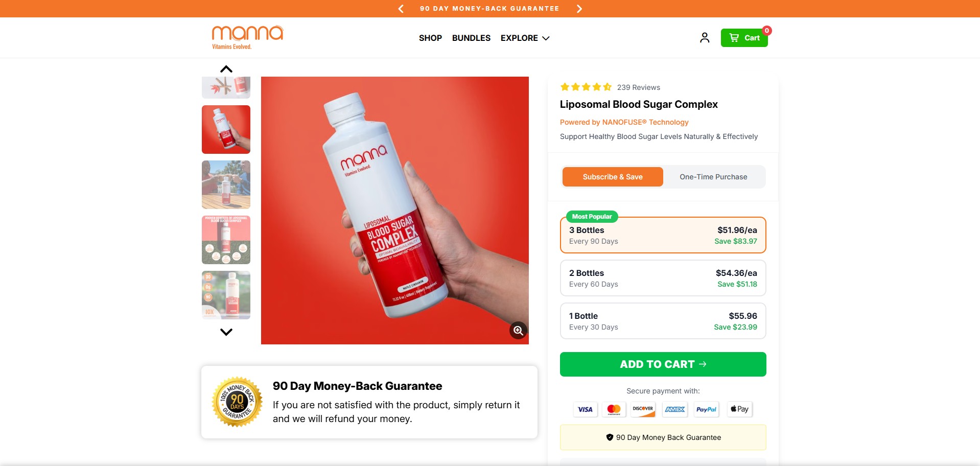Click the zoom magnifier on product image
This screenshot has width=980, height=466.
(x=518, y=331)
